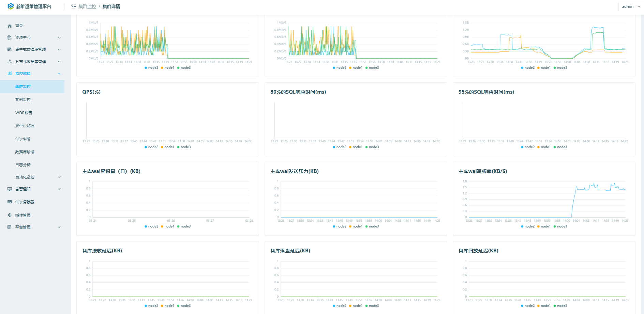The height and width of the screenshot is (314, 644).
Task: Click the 集群监控 breadcrumb link
Action: click(x=87, y=6)
